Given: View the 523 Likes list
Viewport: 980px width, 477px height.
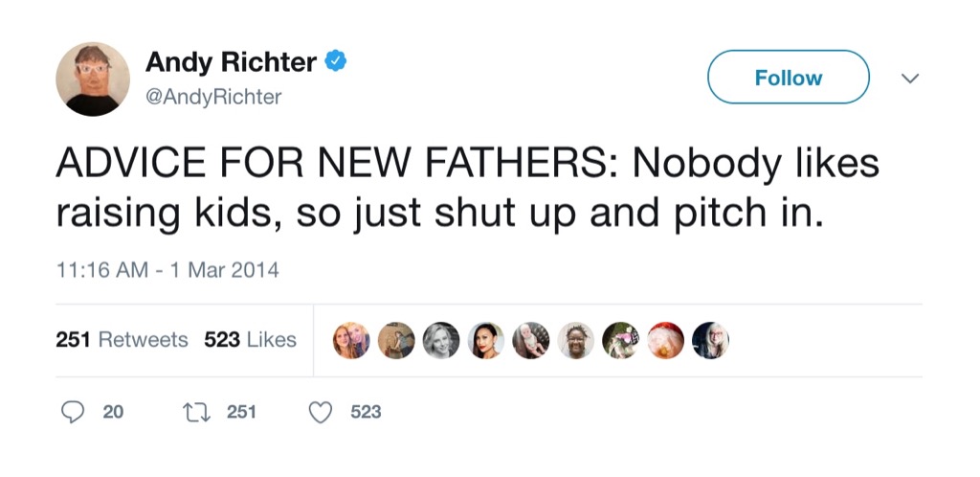Looking at the screenshot, I should 250,340.
